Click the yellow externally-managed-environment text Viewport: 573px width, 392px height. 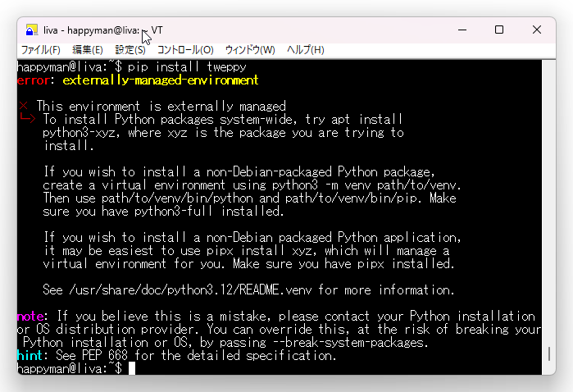[161, 80]
